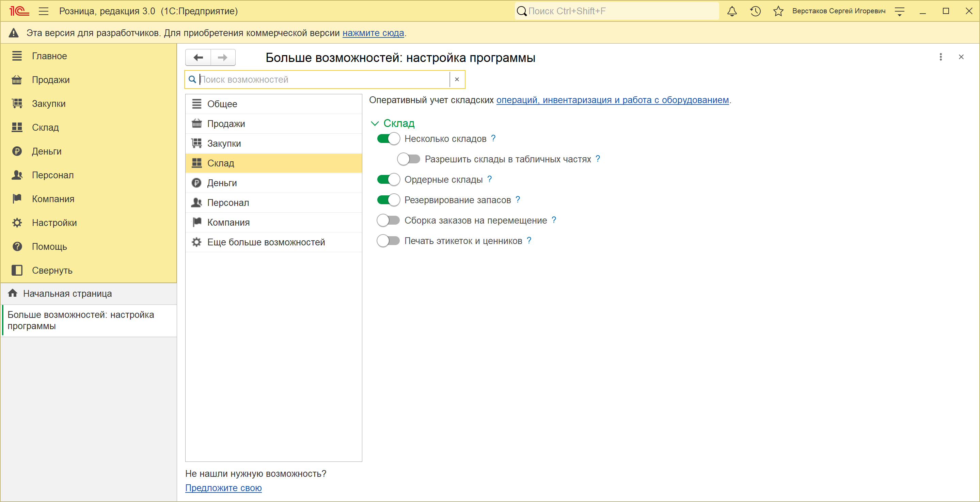Turn off Резервирование запасов switch

pyautogui.click(x=388, y=200)
